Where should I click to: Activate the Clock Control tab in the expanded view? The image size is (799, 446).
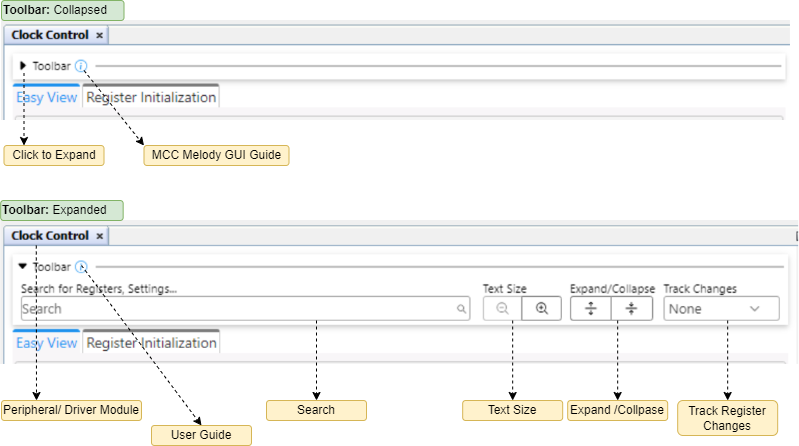tap(50, 236)
